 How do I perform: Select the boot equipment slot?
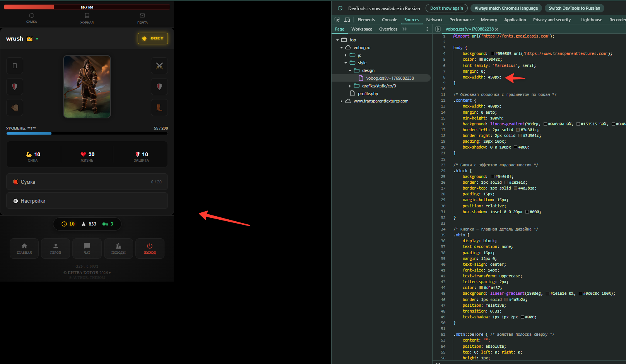[x=159, y=108]
